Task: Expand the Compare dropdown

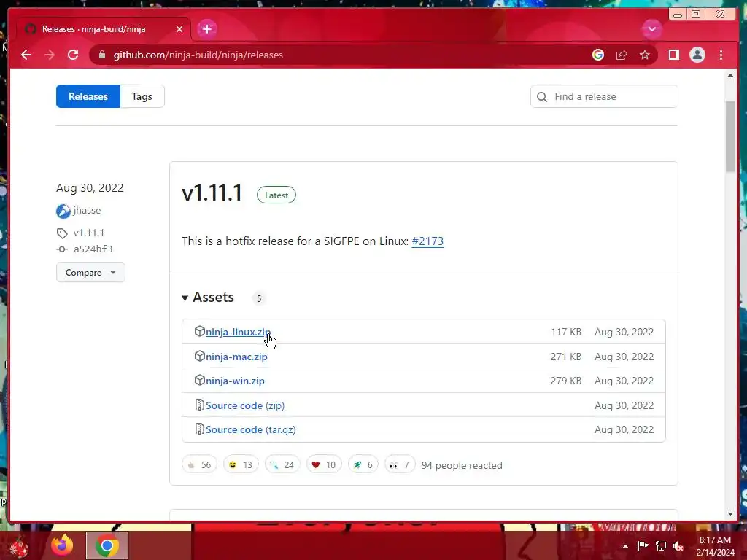Action: pyautogui.click(x=90, y=273)
